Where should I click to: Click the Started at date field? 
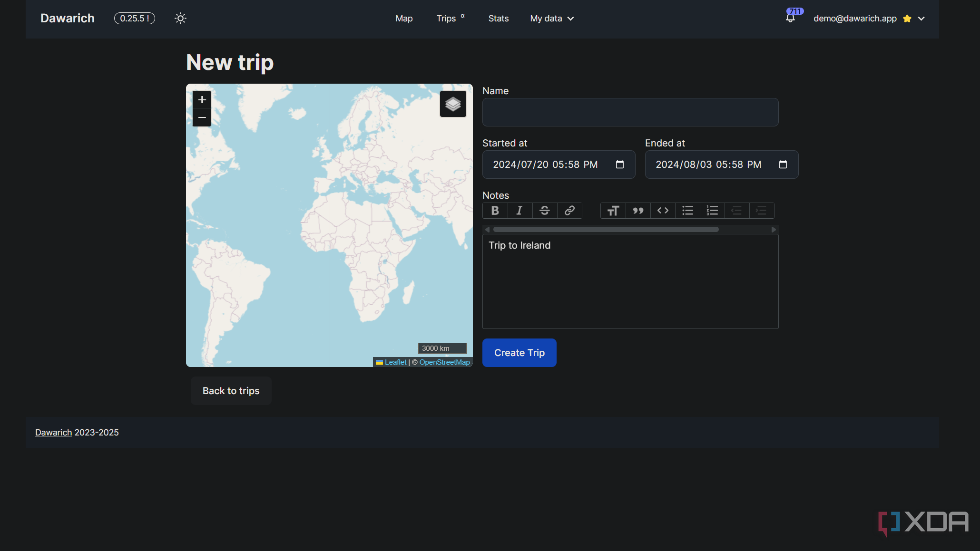click(x=559, y=164)
